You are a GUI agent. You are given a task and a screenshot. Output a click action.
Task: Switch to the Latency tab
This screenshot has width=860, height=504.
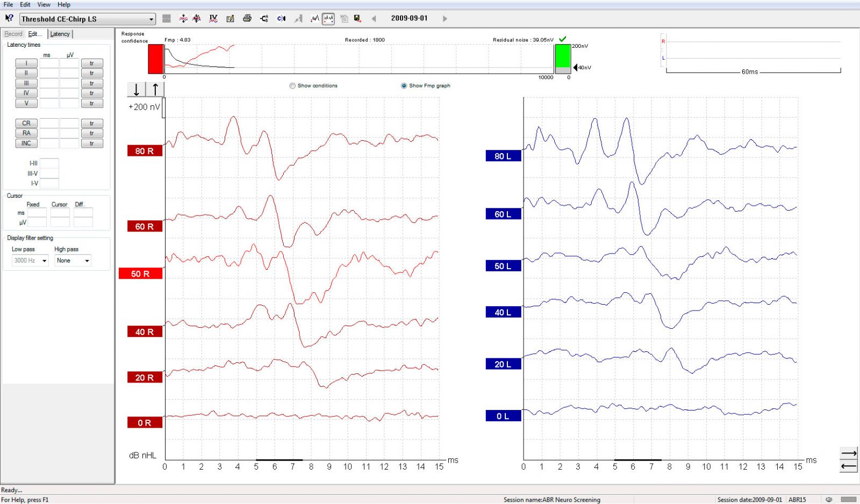[x=60, y=33]
